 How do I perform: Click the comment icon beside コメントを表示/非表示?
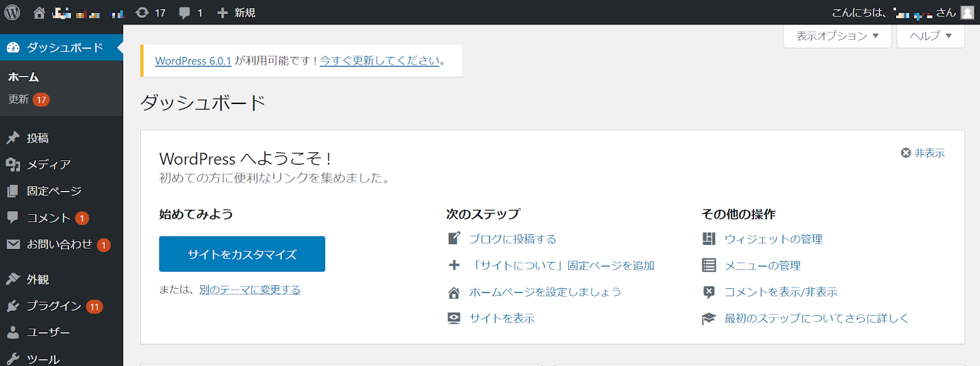click(709, 292)
